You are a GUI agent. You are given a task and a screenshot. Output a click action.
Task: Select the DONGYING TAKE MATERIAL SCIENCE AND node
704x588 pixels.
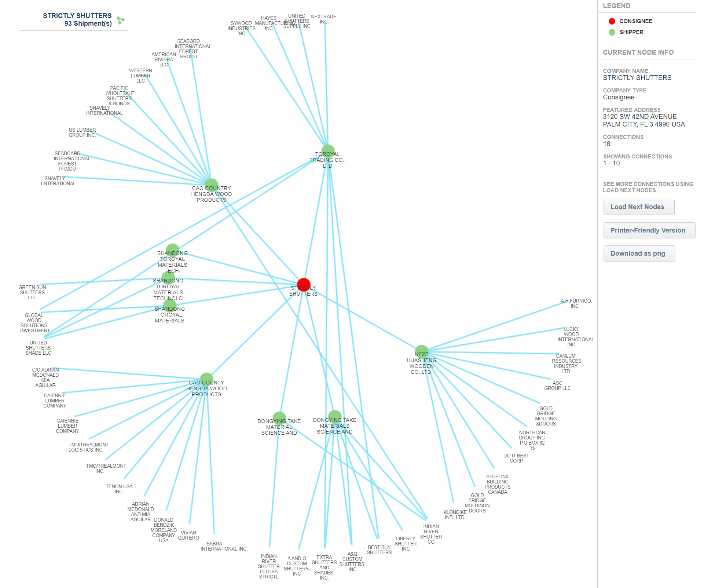click(x=279, y=418)
